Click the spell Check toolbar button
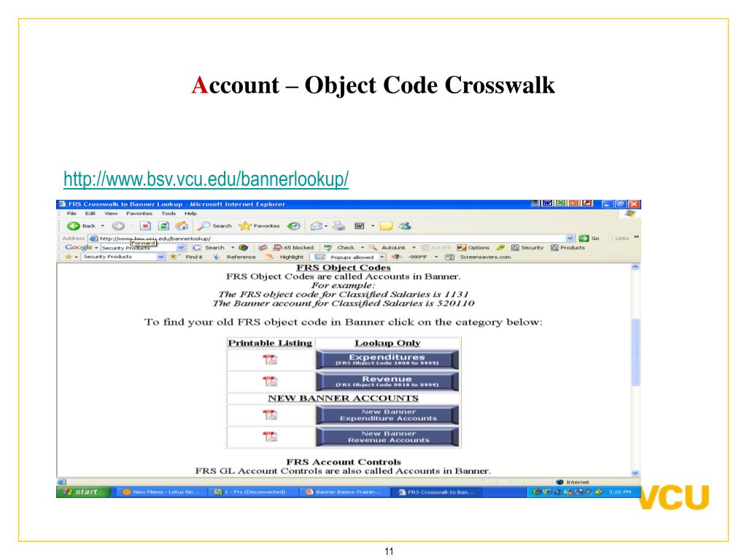This screenshot has height=560, width=747. pos(339,248)
